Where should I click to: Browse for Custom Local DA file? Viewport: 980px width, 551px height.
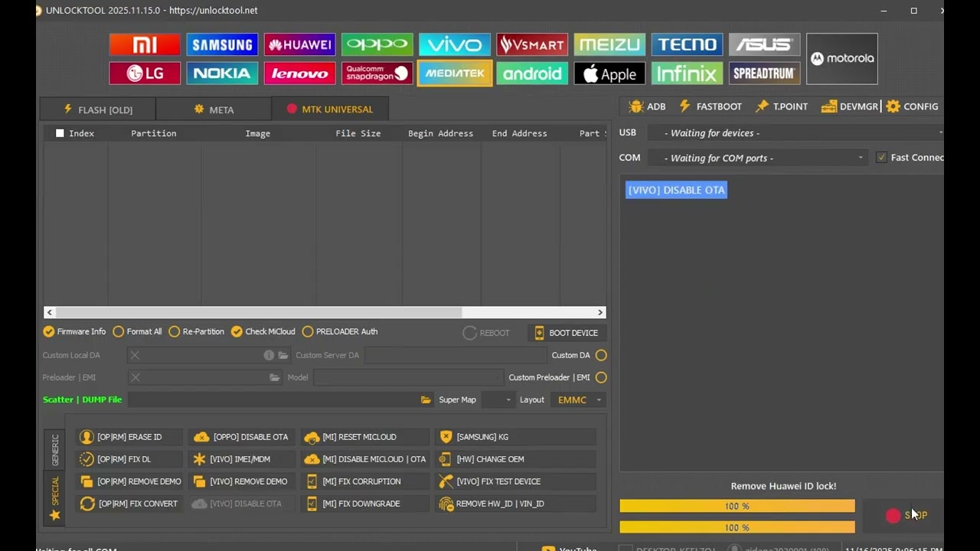283,355
